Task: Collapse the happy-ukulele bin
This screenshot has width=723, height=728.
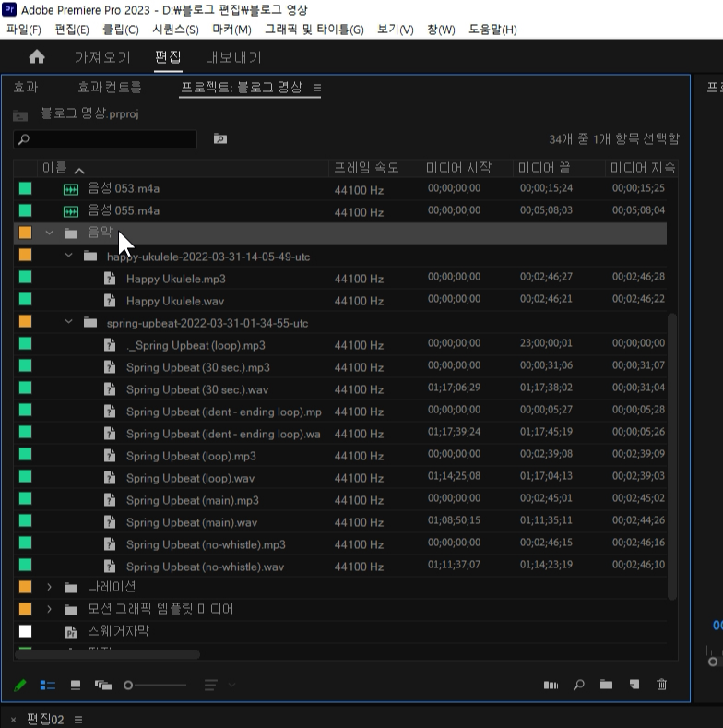Action: (x=68, y=255)
